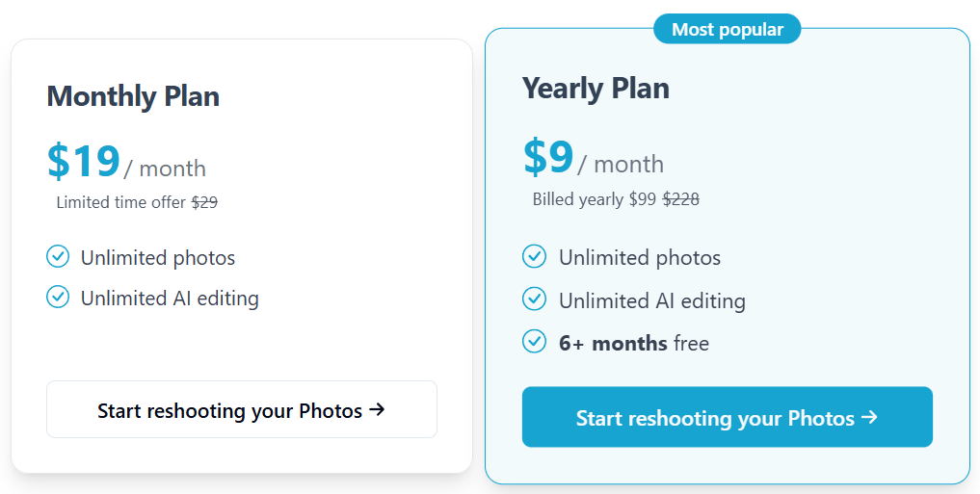The height and width of the screenshot is (494, 980).
Task: Click the arrow icon in the Yearly plan button
Action: pos(869,417)
